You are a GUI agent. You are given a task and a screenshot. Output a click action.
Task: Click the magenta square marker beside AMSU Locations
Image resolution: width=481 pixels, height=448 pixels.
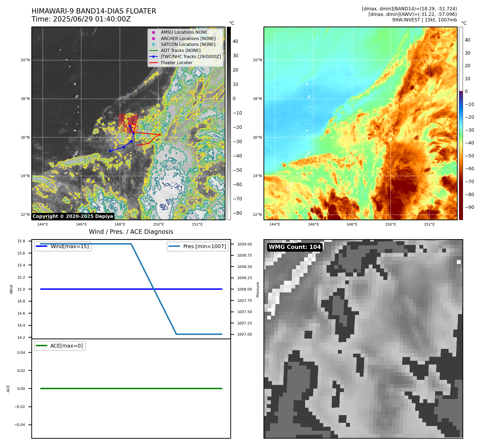pos(153,32)
